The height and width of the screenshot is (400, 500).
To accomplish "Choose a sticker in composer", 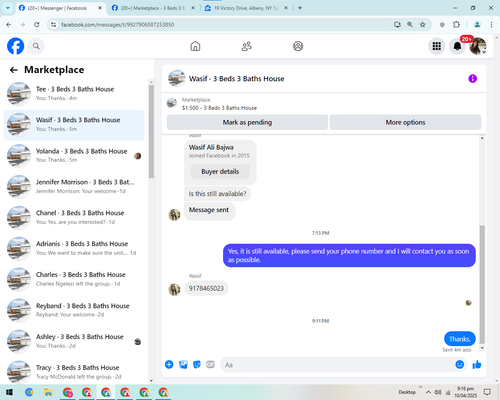I will coord(197,364).
